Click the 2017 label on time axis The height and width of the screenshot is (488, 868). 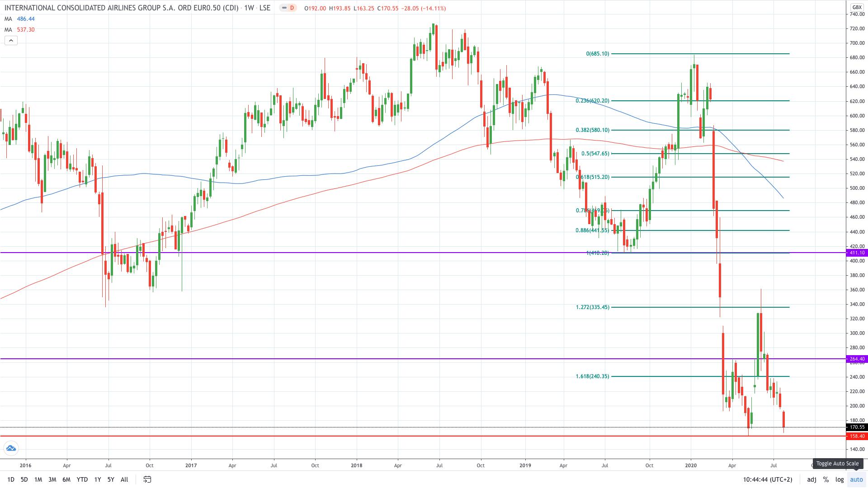click(191, 465)
